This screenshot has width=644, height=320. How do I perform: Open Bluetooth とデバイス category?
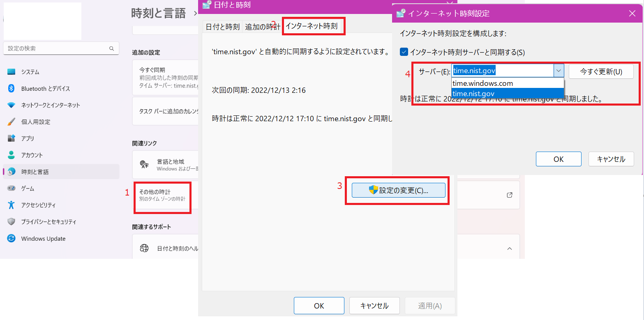point(61,88)
